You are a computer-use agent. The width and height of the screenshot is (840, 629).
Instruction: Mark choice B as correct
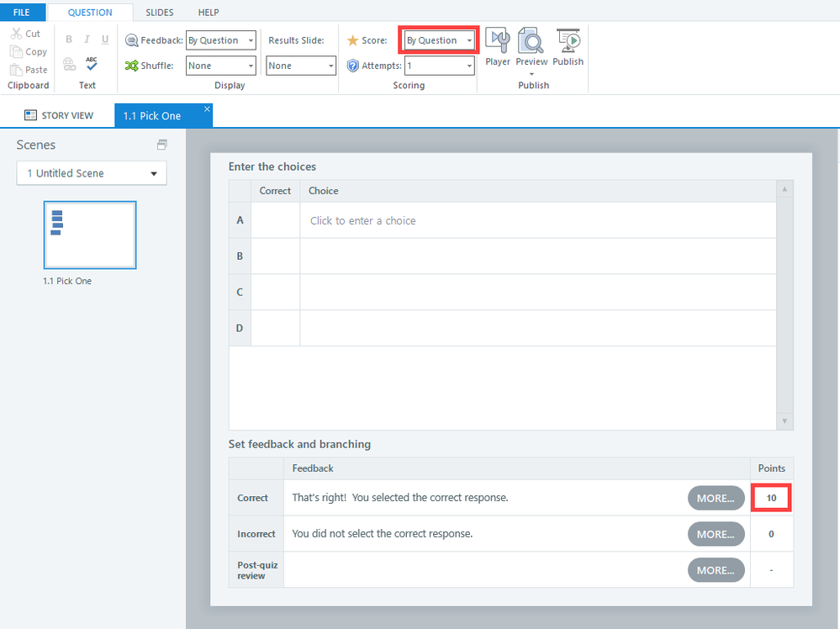[275, 256]
